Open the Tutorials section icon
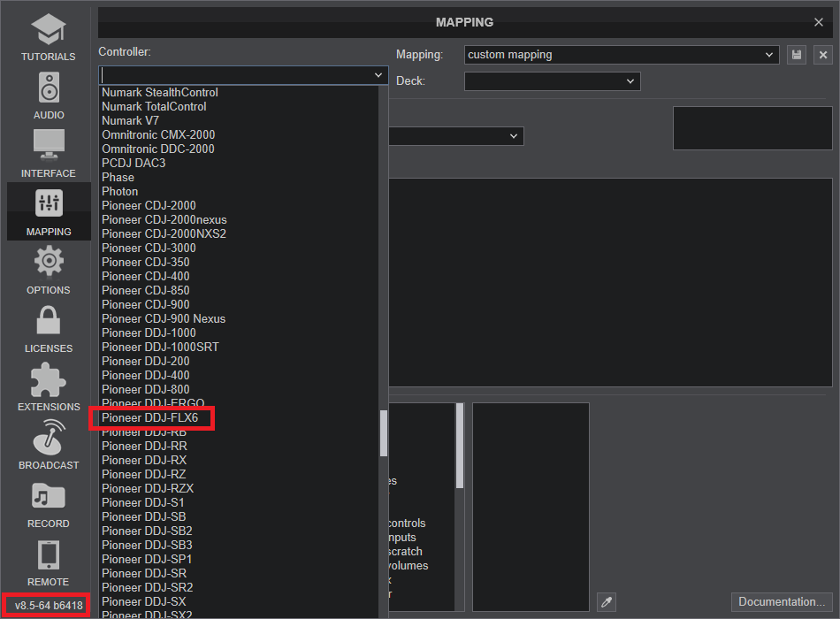The width and height of the screenshot is (840, 619). click(49, 29)
